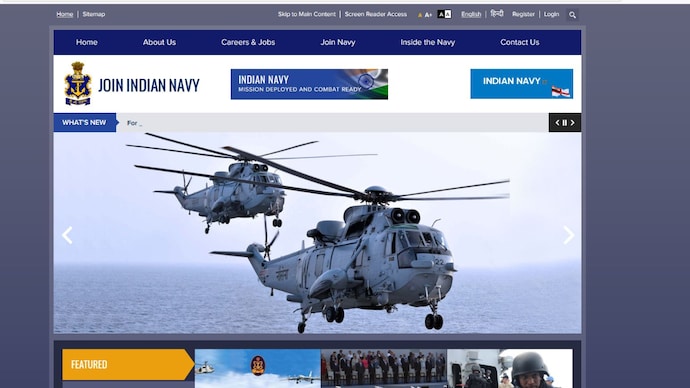Image resolution: width=690 pixels, height=388 pixels.
Task: Open the search magnifier icon
Action: (572, 15)
